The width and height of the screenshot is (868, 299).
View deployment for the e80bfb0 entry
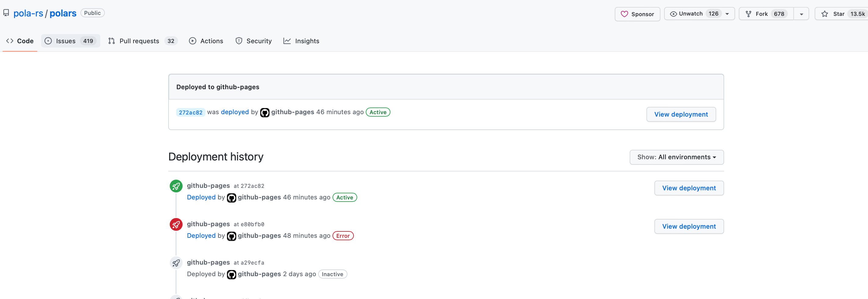click(x=689, y=226)
